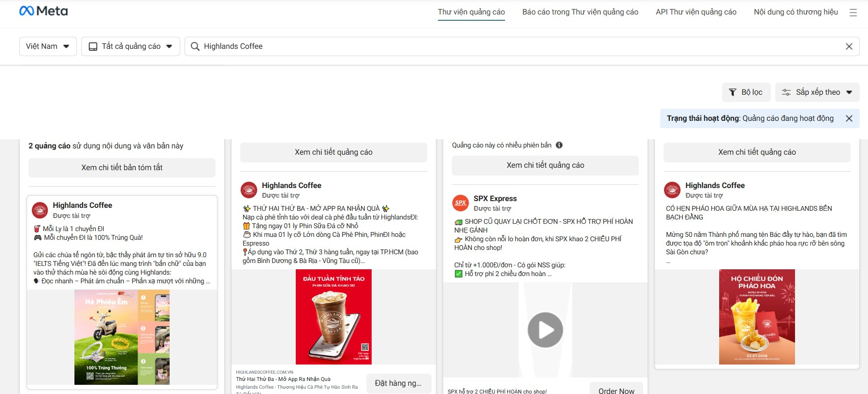View ad details for pháo hoa ad

757,152
